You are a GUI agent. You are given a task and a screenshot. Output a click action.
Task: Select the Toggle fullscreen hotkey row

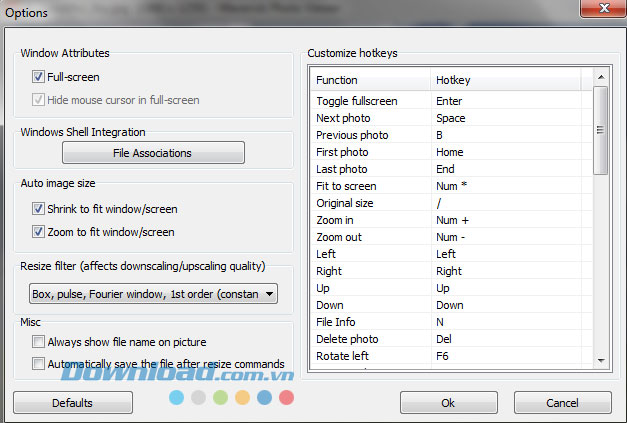[450, 101]
